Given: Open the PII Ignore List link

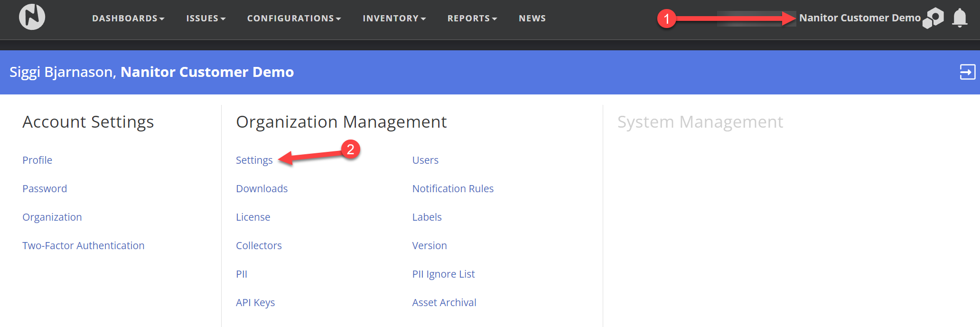Looking at the screenshot, I should tap(443, 274).
